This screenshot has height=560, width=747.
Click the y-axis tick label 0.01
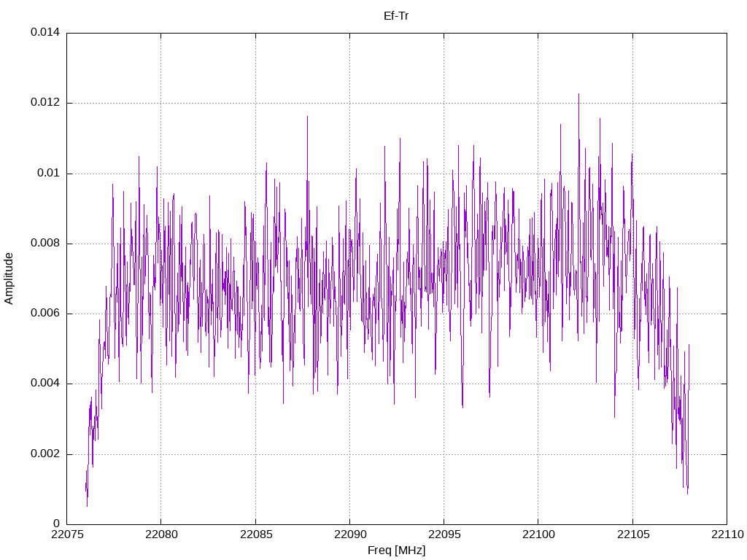pyautogui.click(x=49, y=173)
